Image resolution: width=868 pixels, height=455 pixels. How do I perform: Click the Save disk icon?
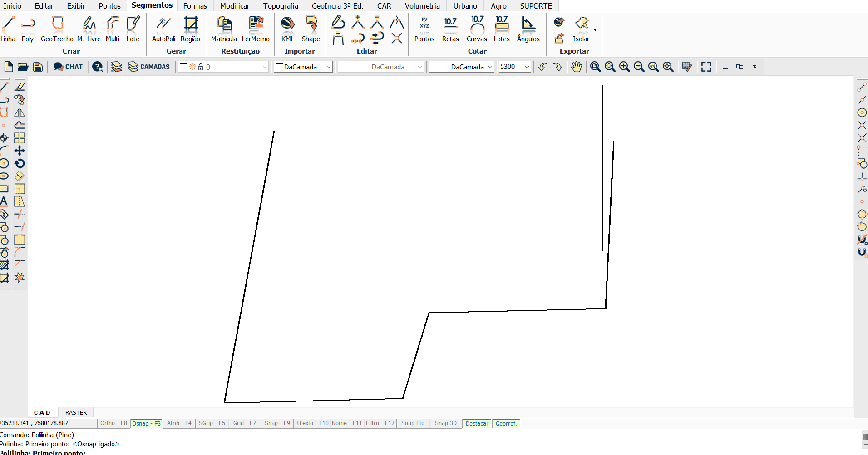pos(38,67)
